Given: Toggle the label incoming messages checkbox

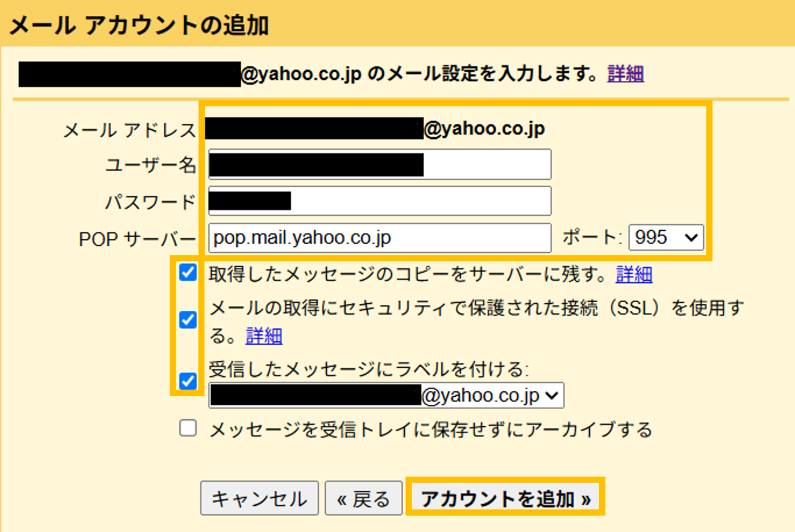Looking at the screenshot, I should pyautogui.click(x=188, y=381).
